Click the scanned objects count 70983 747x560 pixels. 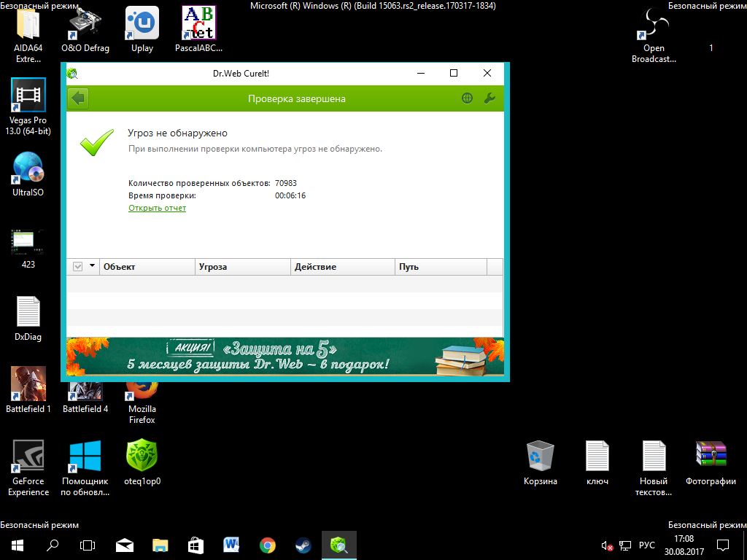click(286, 183)
